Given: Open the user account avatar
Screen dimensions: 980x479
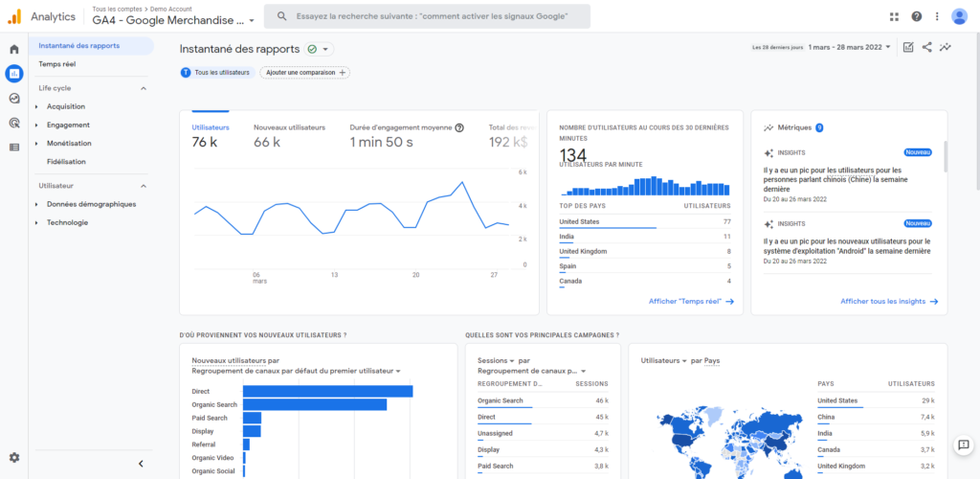Looking at the screenshot, I should [x=959, y=16].
